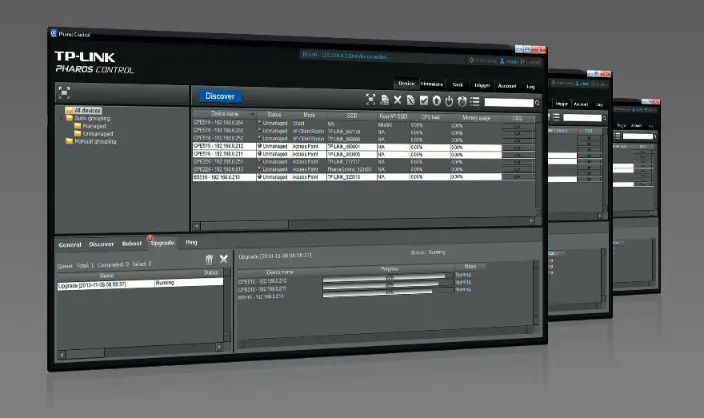This screenshot has height=418, width=704.
Task: Click the list view icon in the device toolbar
Action: [475, 102]
